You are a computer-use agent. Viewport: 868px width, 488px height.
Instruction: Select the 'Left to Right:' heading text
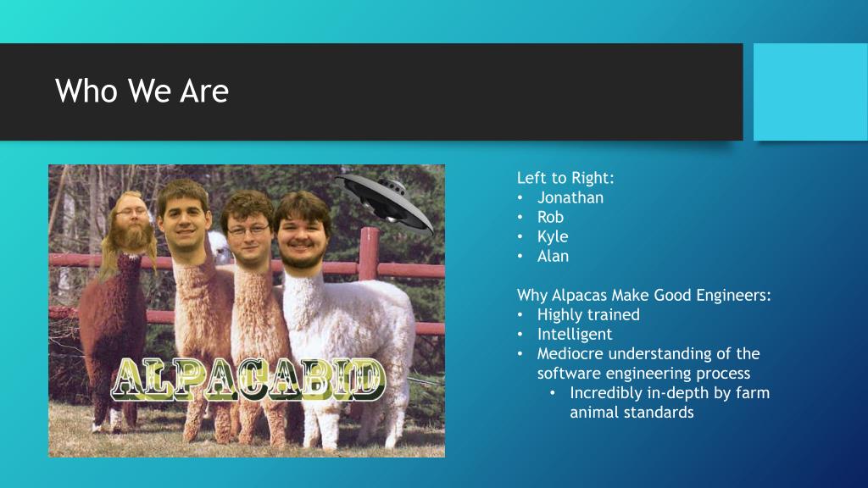(x=565, y=178)
